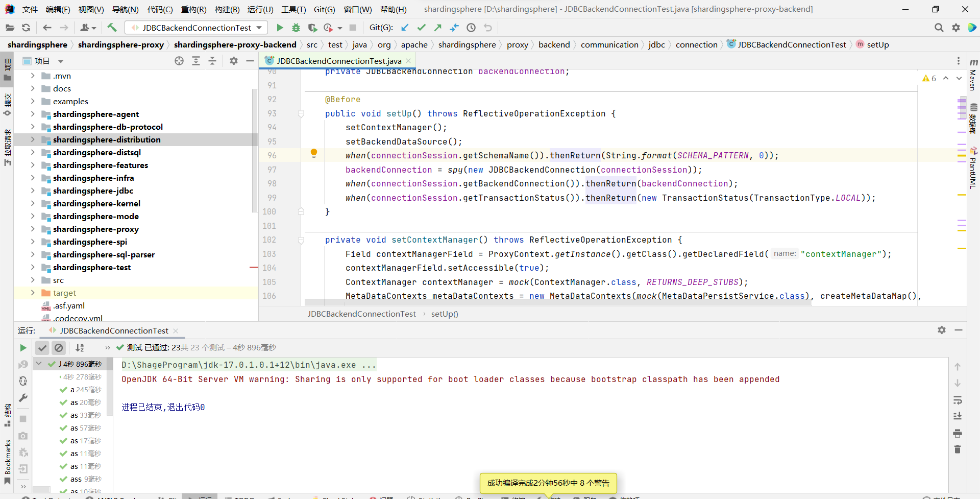Rerun tests with green play in run panel
The height and width of the screenshot is (499, 980).
[23, 348]
